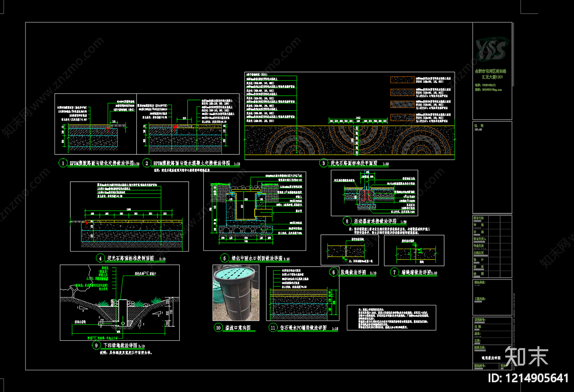
Task: Select the title "活动器材连接做法详图"
Action: pyautogui.click(x=375, y=221)
